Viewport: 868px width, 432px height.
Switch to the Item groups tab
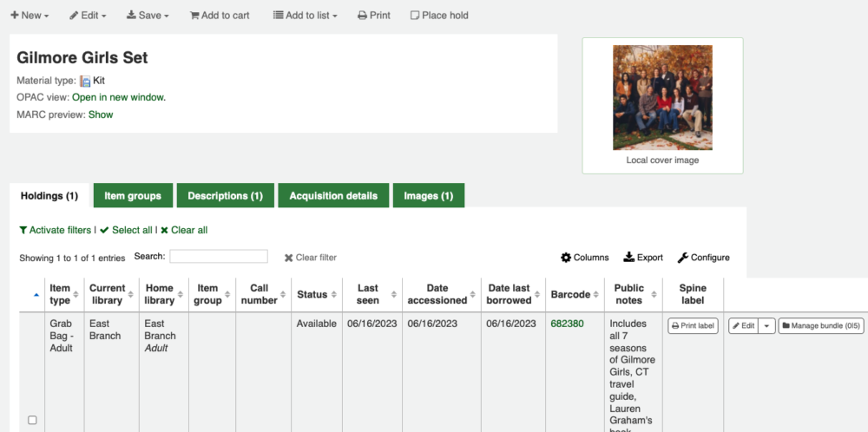pos(133,196)
